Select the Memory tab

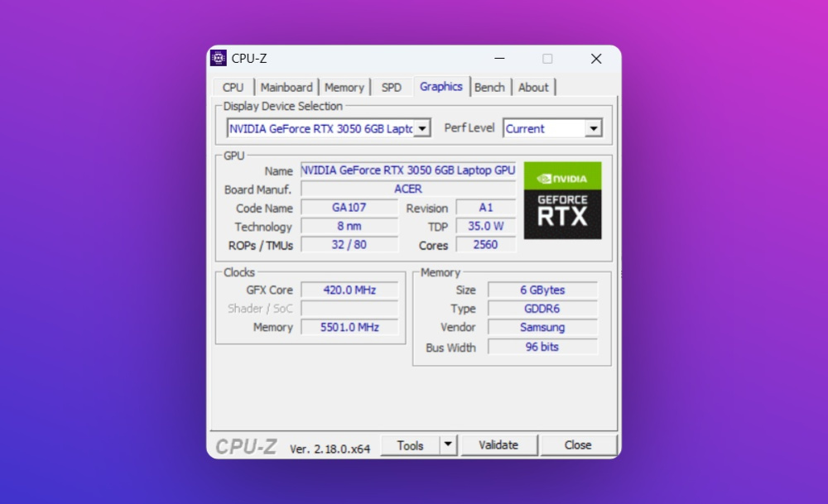(x=344, y=87)
